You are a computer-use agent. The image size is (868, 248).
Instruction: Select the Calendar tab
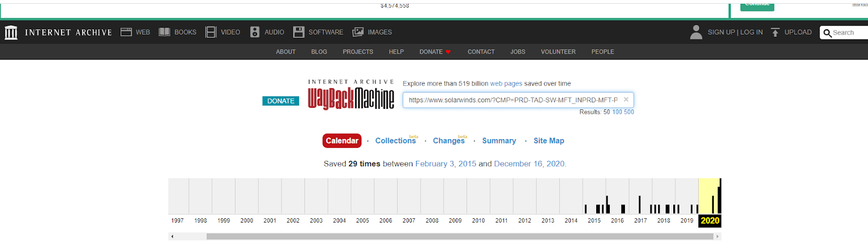pos(342,141)
